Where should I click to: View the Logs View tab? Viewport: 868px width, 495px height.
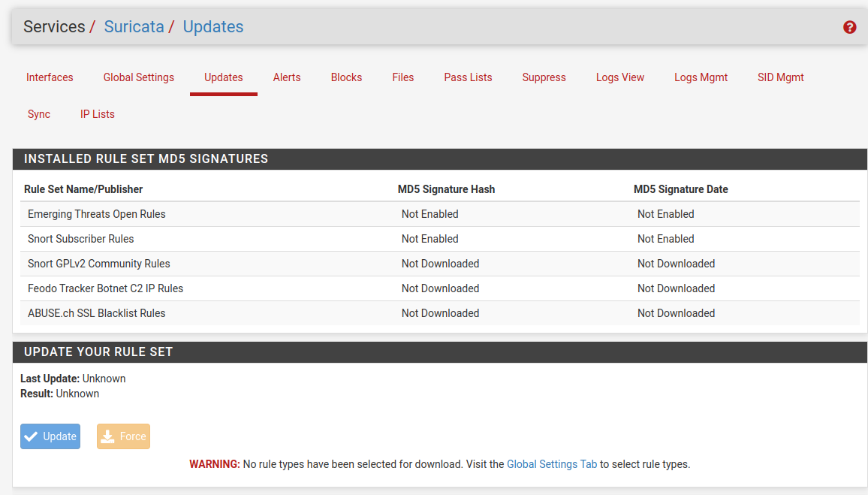click(620, 77)
